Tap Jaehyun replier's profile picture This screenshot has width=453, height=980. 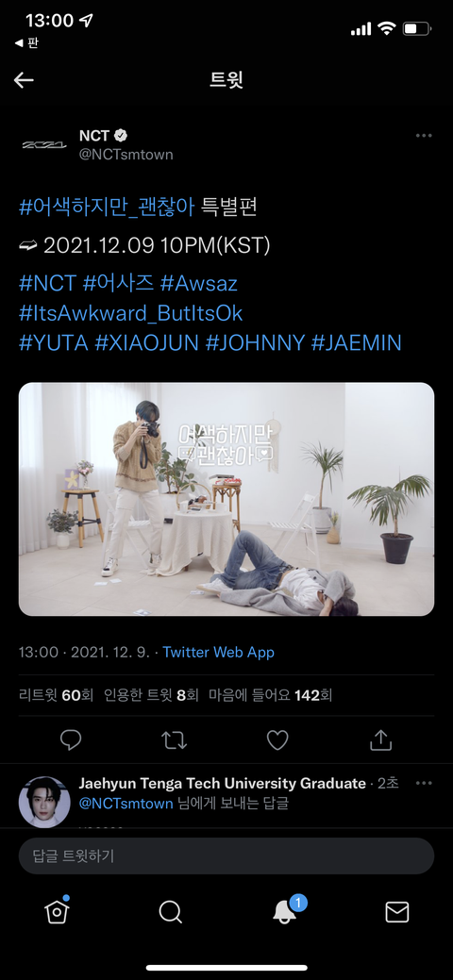pos(44,802)
